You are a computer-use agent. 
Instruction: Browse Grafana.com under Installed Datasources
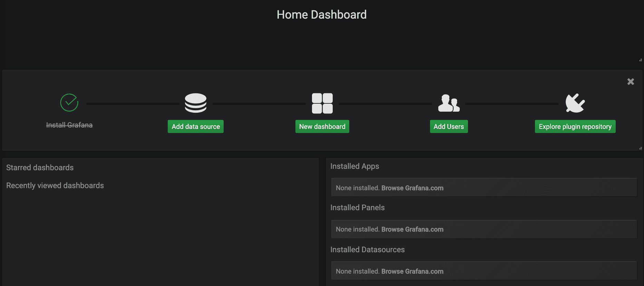tap(412, 272)
